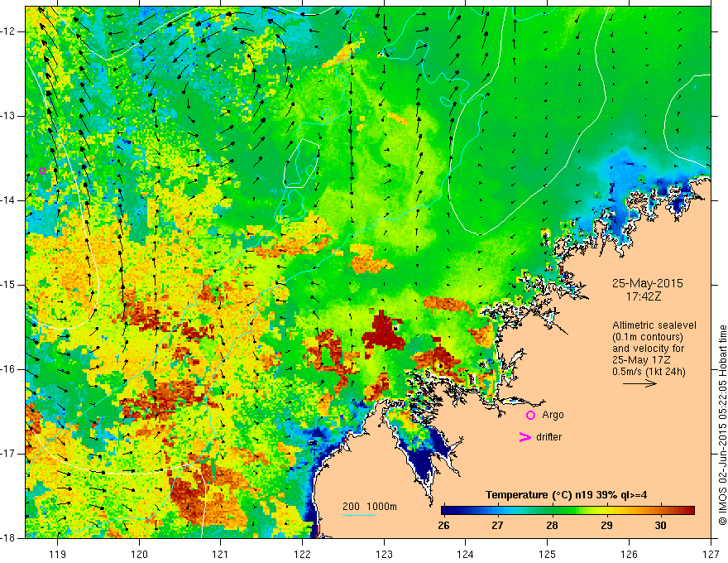Click the longitude axis label '125'
728x563 pixels.
coord(548,554)
